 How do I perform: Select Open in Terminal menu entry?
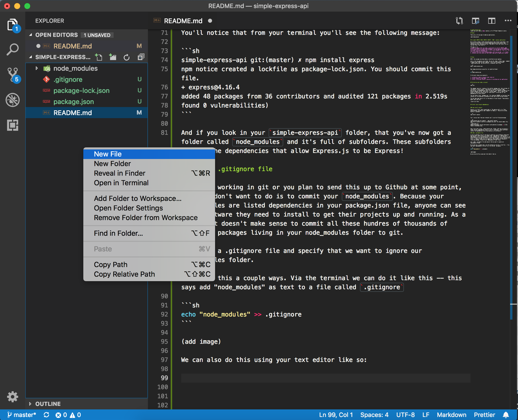(x=121, y=183)
